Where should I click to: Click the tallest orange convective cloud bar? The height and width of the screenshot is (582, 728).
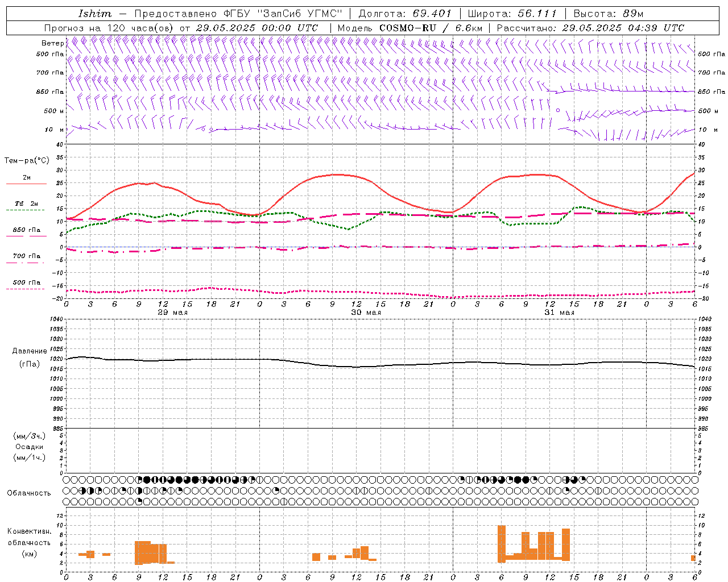pos(502,544)
